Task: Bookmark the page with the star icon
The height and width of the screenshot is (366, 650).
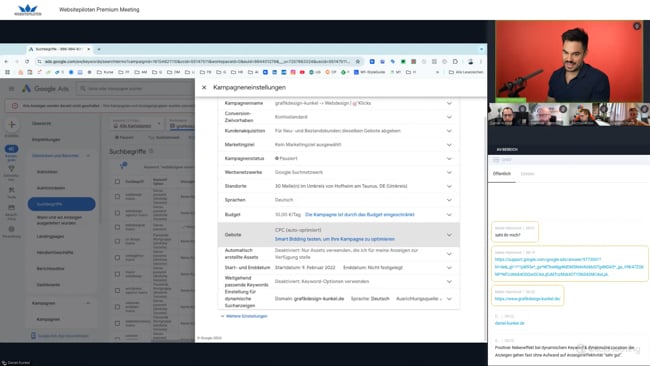Action: coord(358,61)
